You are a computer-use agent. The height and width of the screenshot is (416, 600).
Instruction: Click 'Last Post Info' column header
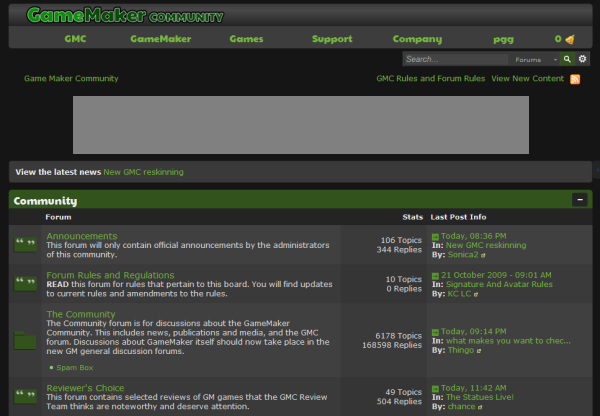pyautogui.click(x=458, y=217)
